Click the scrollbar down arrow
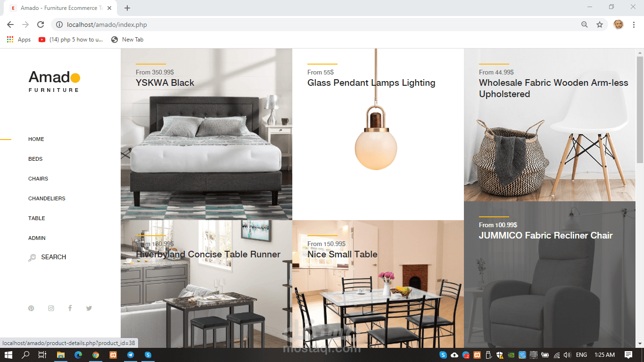Image resolution: width=644 pixels, height=362 pixels. click(640, 344)
